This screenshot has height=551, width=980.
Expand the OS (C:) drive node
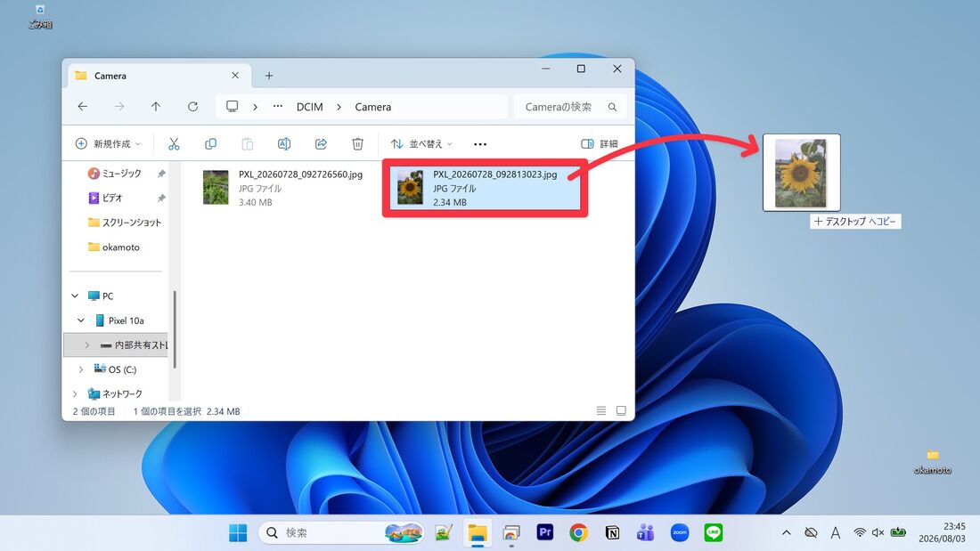tap(81, 369)
